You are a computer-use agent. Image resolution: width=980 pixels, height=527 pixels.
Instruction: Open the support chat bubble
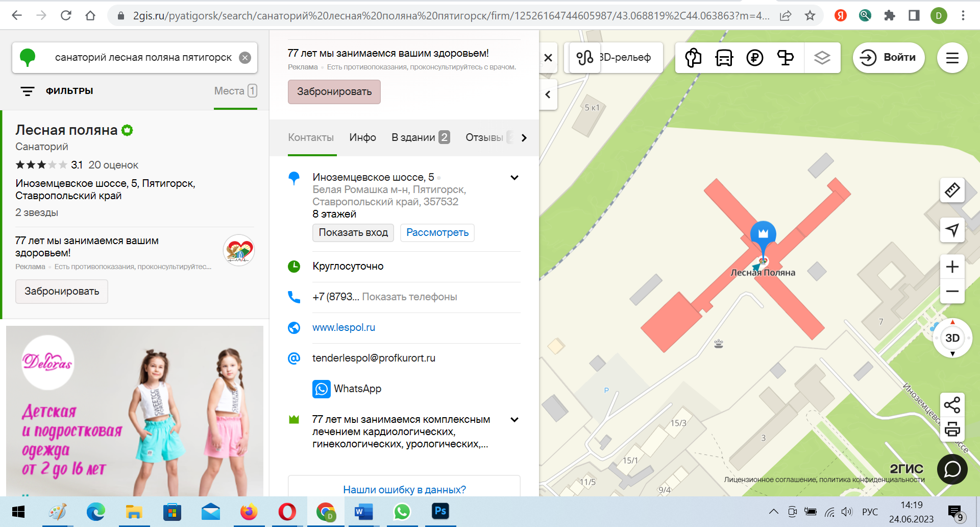tap(952, 469)
